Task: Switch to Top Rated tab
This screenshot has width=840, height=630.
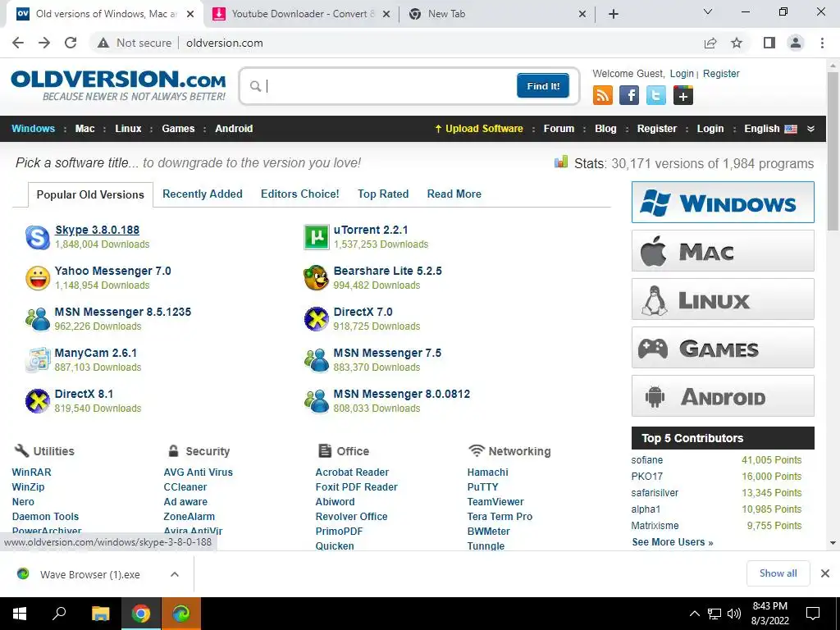Action: [383, 194]
